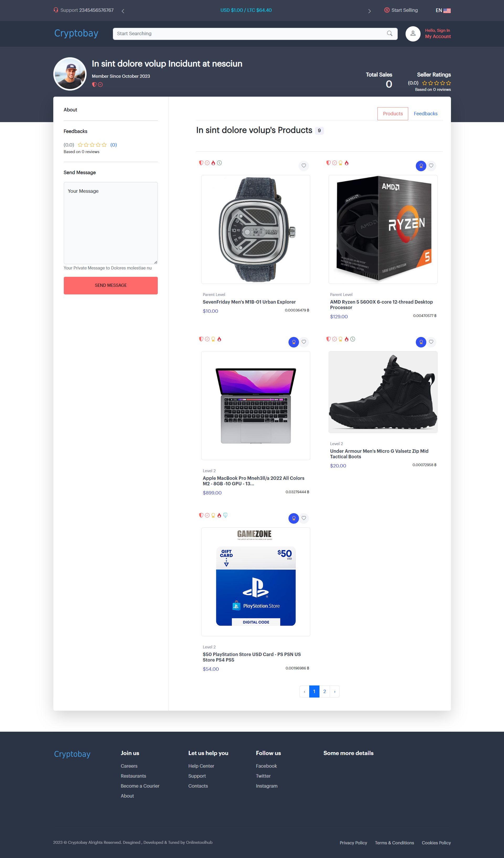Click the user account avatar icon
This screenshot has height=858, width=504.
(x=413, y=33)
